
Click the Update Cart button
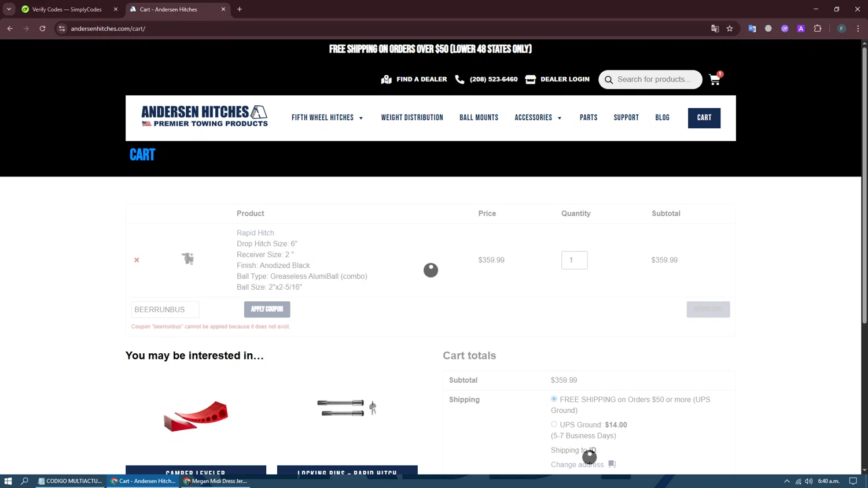(708, 309)
